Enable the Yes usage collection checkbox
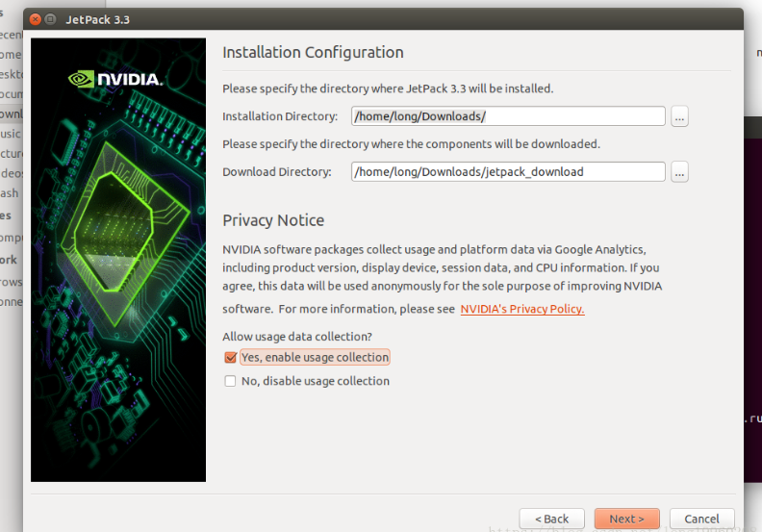762x532 pixels. pos(230,358)
